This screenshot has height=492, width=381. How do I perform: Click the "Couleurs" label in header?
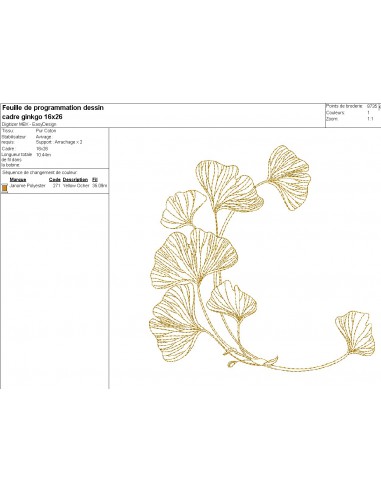coord(336,113)
